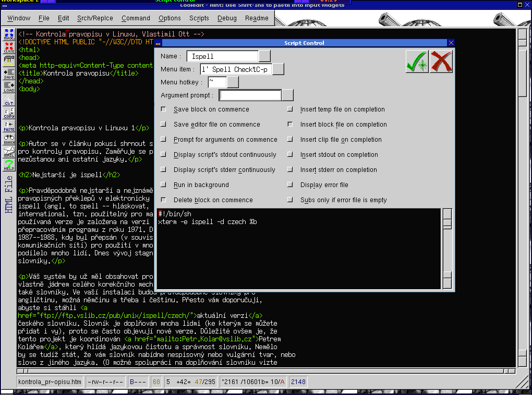Click the Cooledit window maximize button
Screen dimensions: 532x395
click(x=520, y=4)
